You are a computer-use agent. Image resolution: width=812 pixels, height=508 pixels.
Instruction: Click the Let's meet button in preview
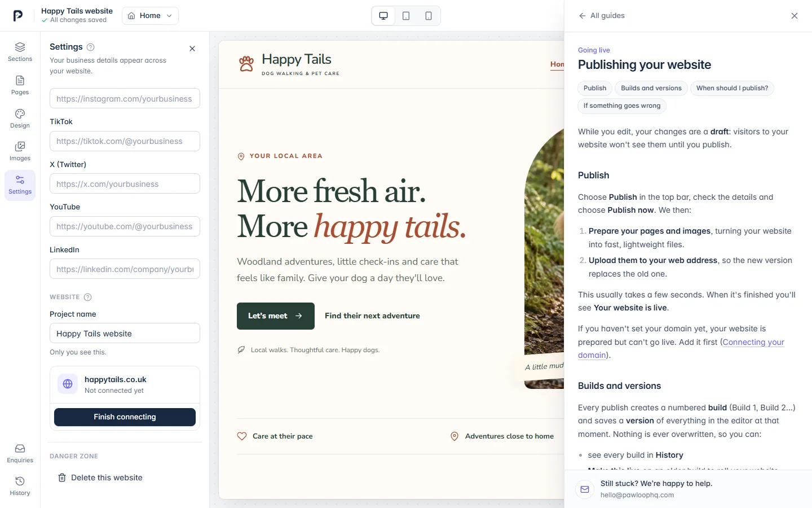[x=276, y=316]
